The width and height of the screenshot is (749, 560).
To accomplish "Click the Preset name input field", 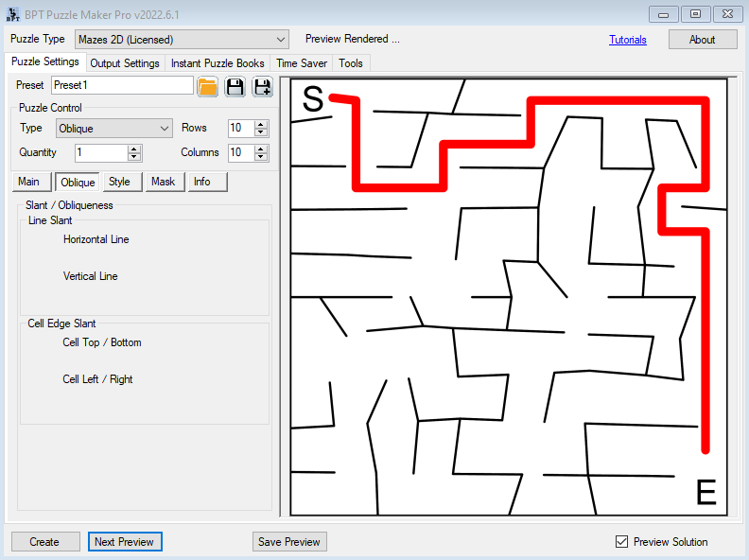I will (x=122, y=85).
